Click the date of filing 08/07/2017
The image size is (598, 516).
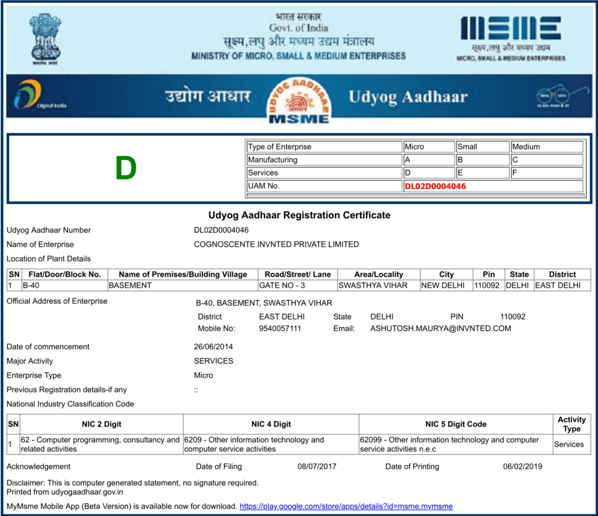[317, 466]
